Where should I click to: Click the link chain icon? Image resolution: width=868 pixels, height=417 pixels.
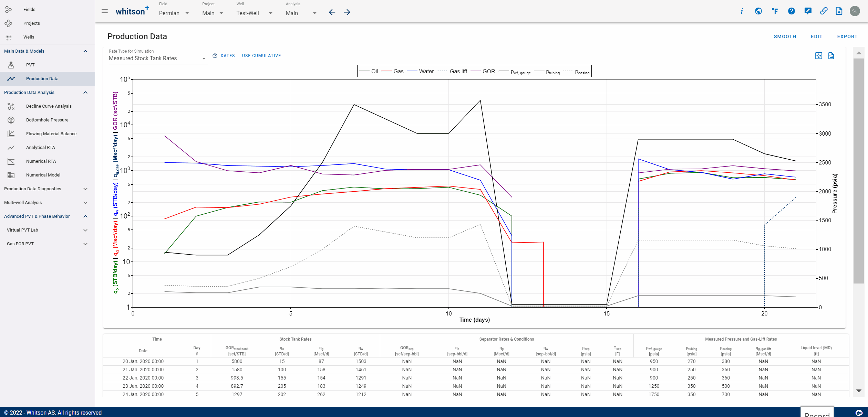[x=824, y=11]
